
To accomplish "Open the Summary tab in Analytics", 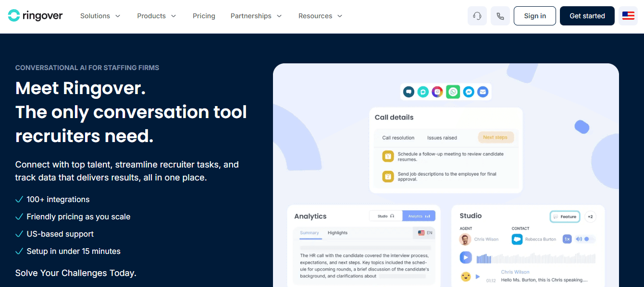I will click(310, 233).
